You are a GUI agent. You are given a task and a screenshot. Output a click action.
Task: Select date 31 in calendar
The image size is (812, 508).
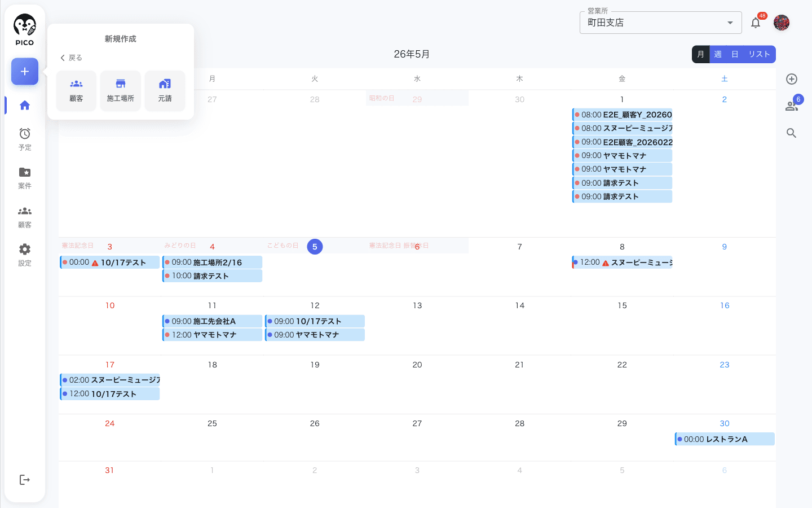(x=109, y=470)
